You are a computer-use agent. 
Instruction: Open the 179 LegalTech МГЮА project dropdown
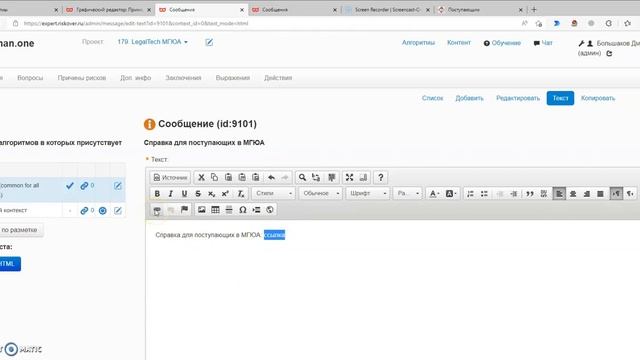point(153,42)
